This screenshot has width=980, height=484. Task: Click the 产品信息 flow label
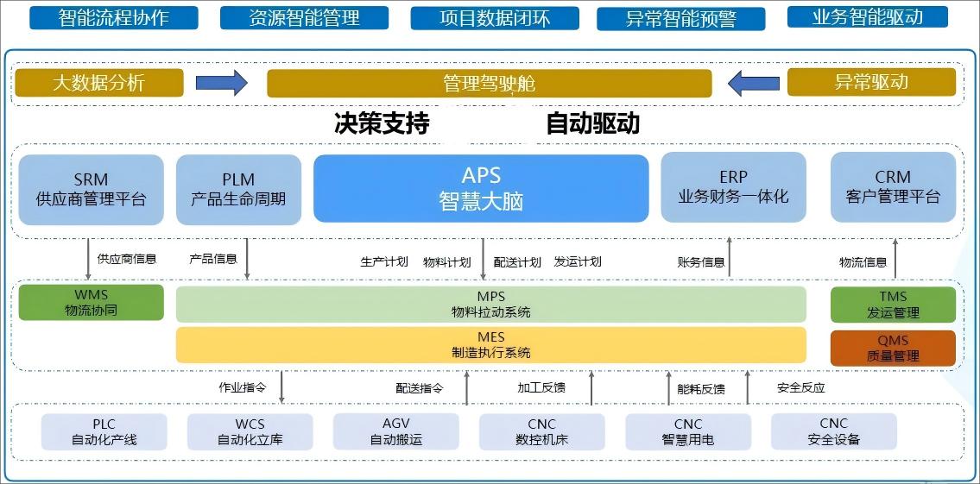213,259
